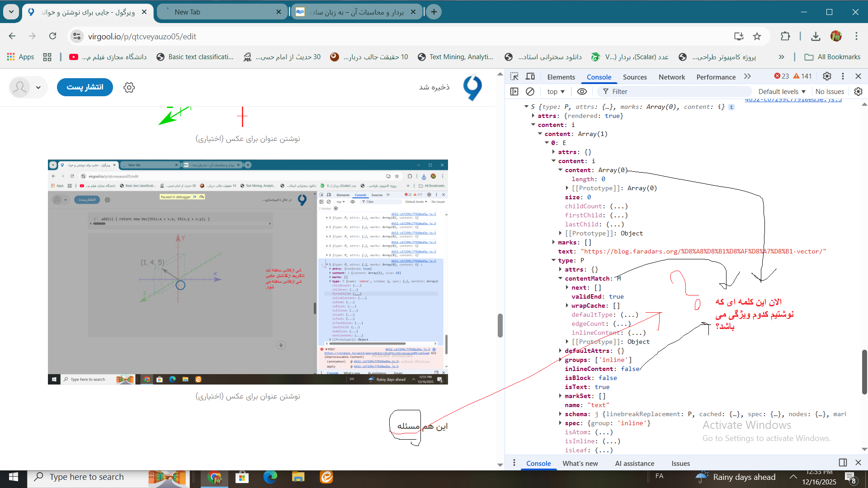Image resolution: width=868 pixels, height=488 pixels.
Task: Show console sidebar panel icon
Action: (x=514, y=91)
